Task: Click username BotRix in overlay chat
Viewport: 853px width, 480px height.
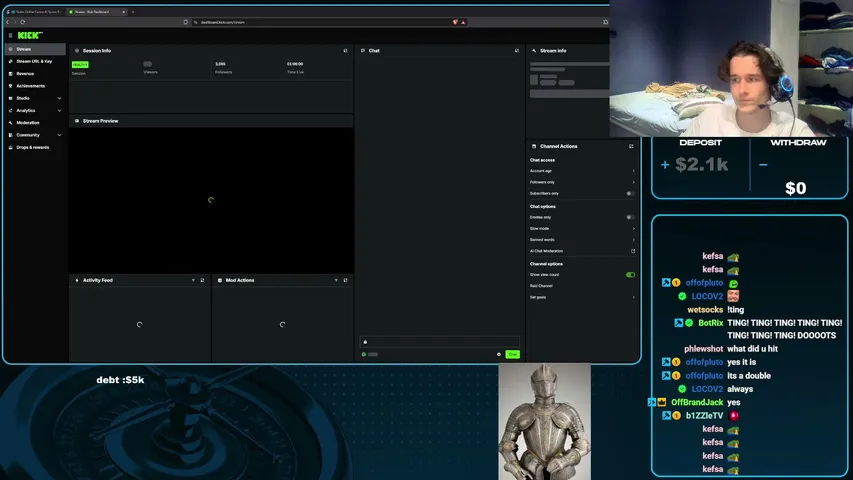Action: coord(710,323)
